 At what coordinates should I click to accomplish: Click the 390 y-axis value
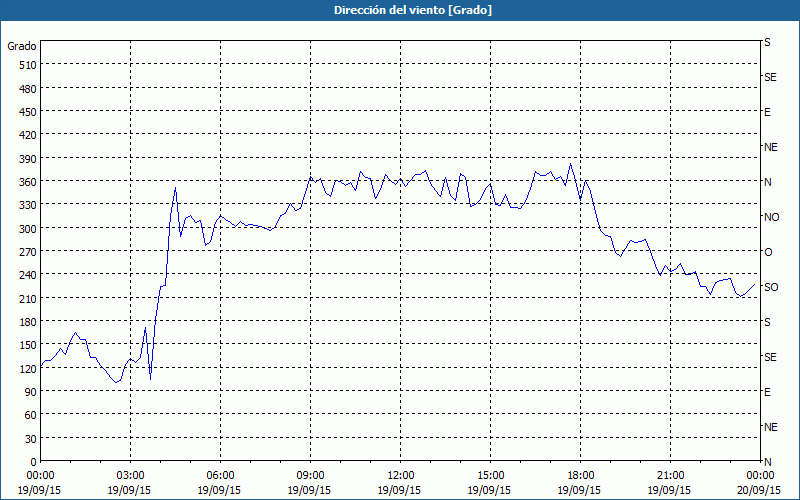point(28,159)
